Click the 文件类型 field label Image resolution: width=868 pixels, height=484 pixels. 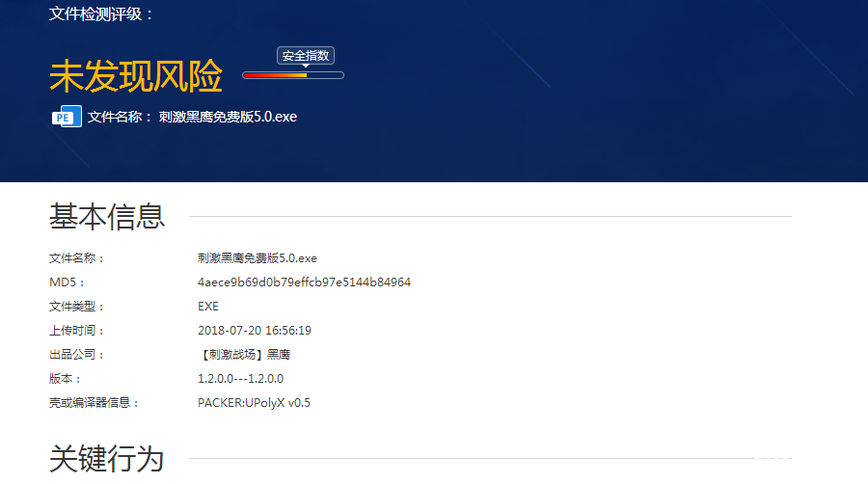(x=76, y=307)
